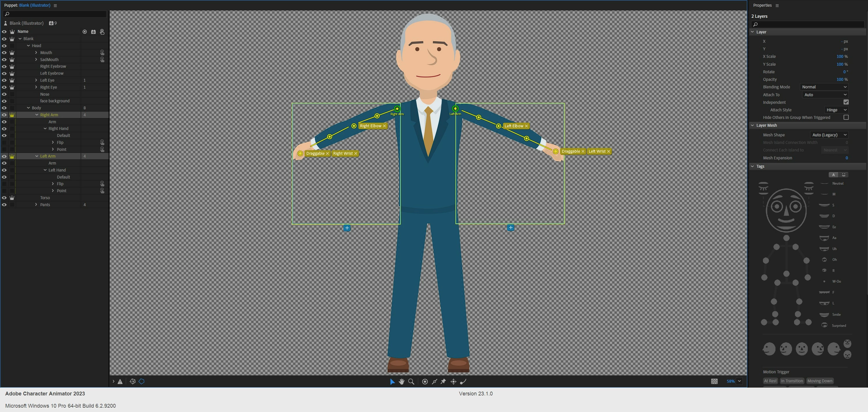This screenshot has height=412, width=868.
Task: Toggle transparency grid background
Action: click(714, 381)
